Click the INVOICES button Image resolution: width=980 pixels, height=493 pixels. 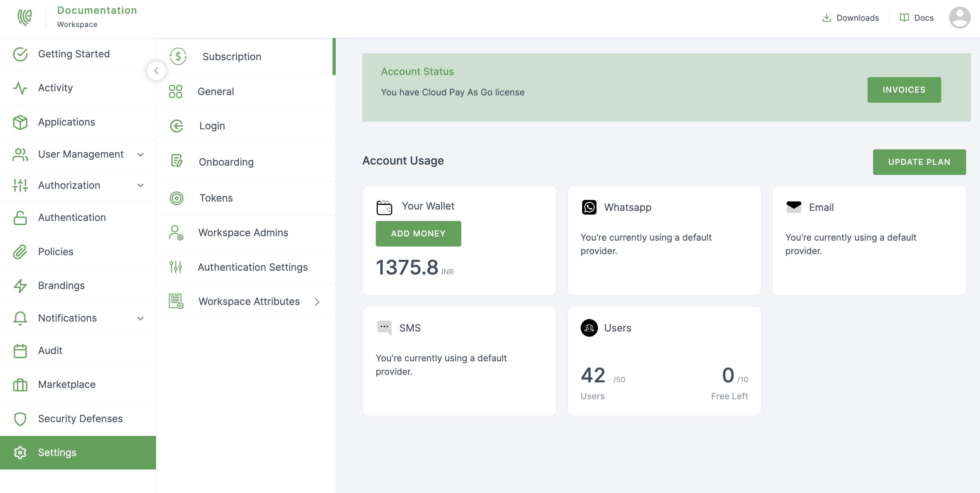pos(904,90)
